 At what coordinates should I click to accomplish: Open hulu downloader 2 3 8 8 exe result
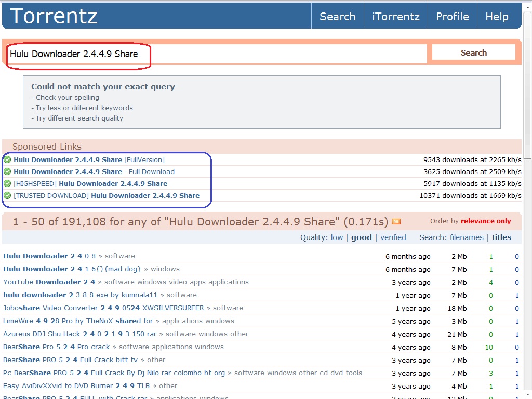(x=80, y=295)
